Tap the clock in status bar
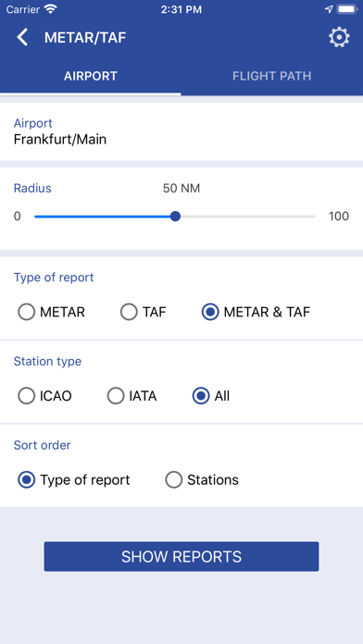363x644 pixels. click(x=181, y=9)
